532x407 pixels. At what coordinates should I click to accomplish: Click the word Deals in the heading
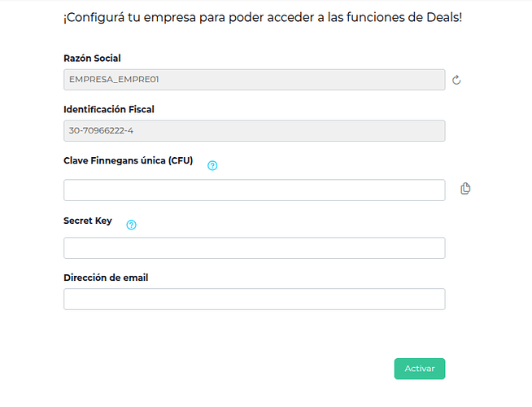click(x=442, y=16)
